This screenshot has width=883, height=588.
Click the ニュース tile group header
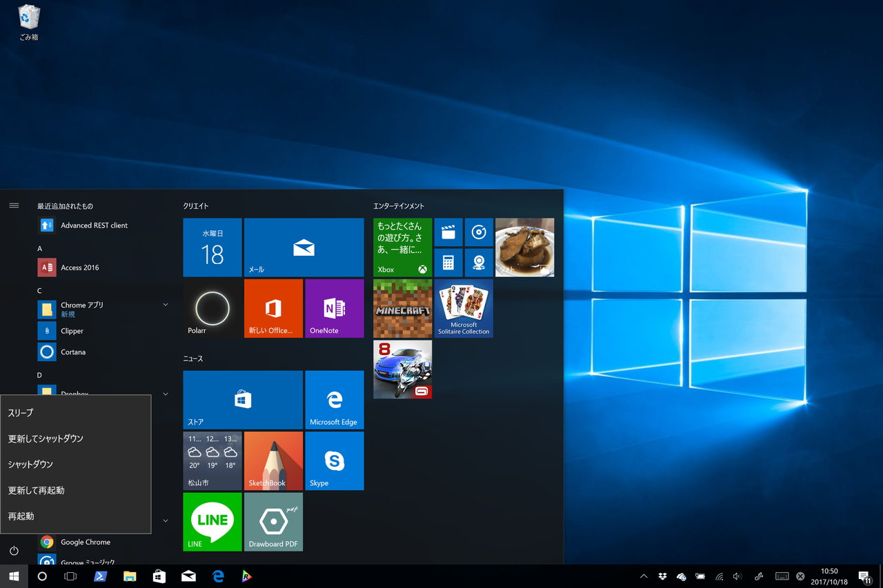(193, 358)
